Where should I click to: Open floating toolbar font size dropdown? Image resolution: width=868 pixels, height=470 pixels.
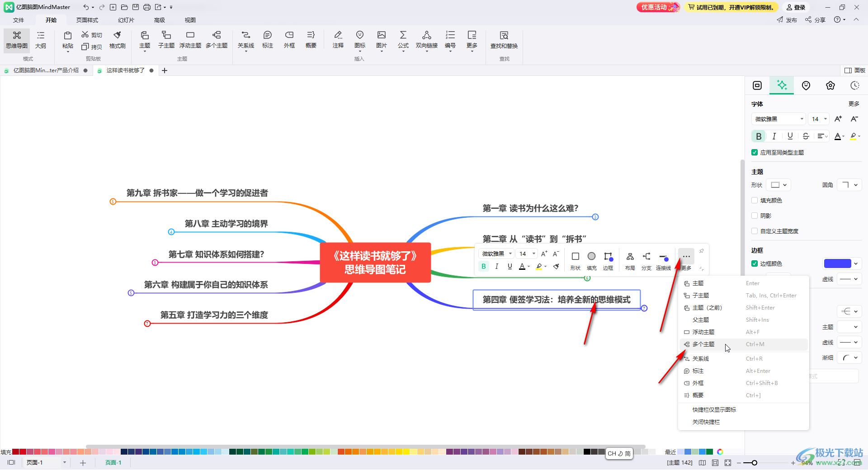click(x=527, y=254)
